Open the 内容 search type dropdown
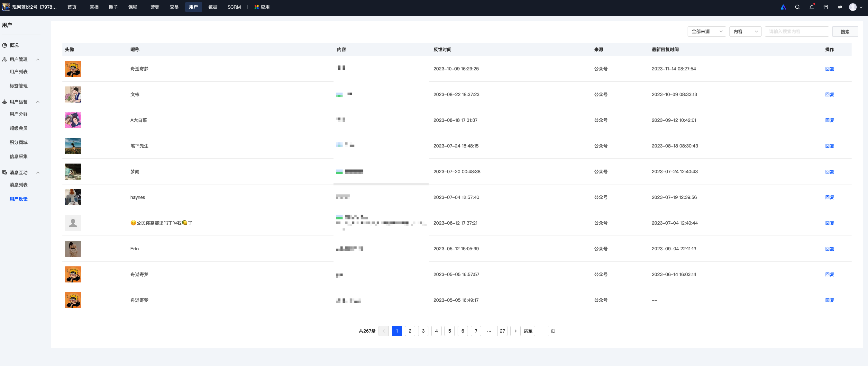This screenshot has height=366, width=868. coord(745,31)
